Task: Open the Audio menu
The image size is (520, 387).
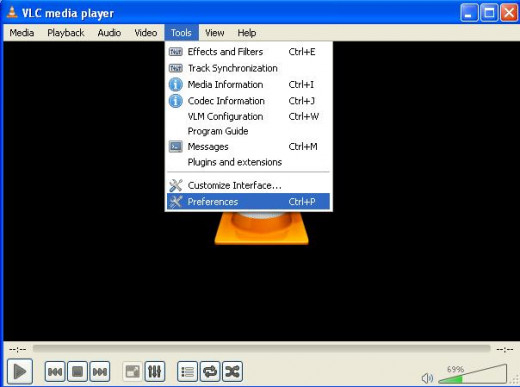Action: coord(109,33)
